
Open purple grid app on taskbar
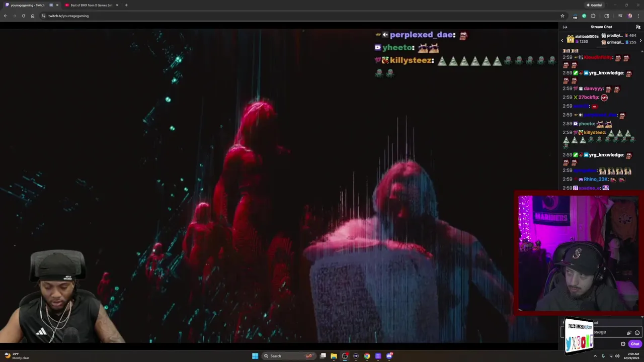tap(378, 356)
